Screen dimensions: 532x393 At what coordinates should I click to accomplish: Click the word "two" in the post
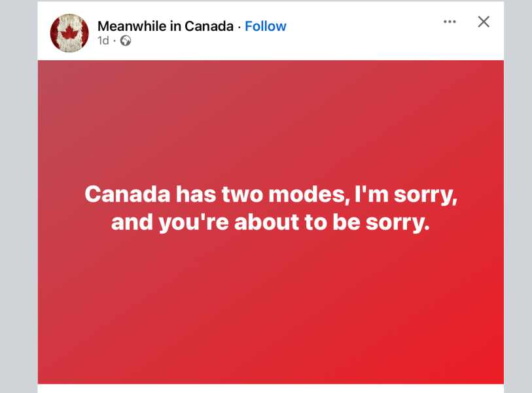click(x=240, y=195)
